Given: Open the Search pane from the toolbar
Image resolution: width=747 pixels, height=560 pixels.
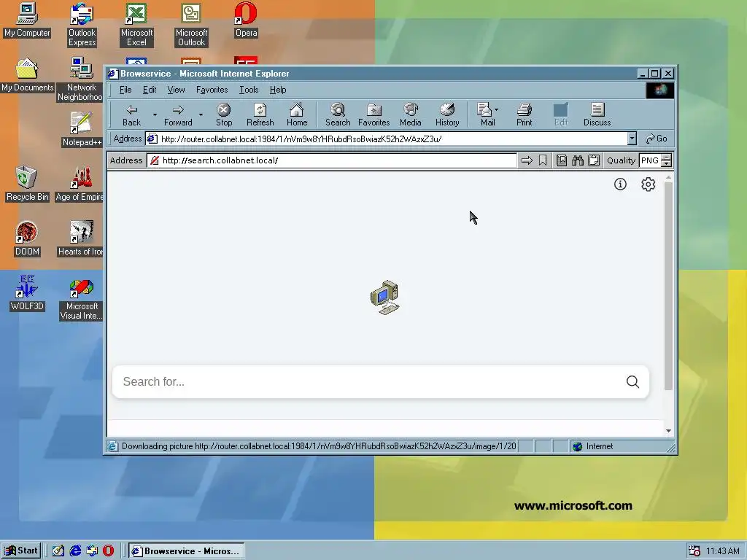Looking at the screenshot, I should pos(337,115).
